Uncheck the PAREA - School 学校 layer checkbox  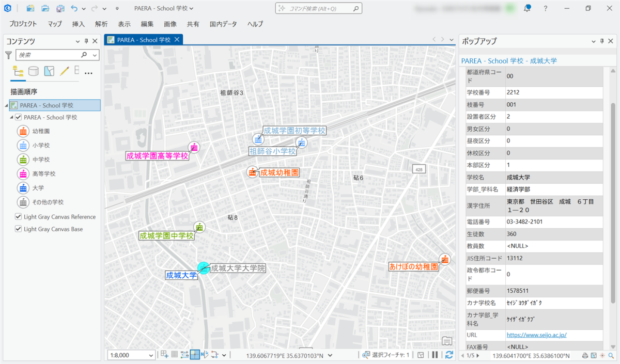tap(19, 117)
